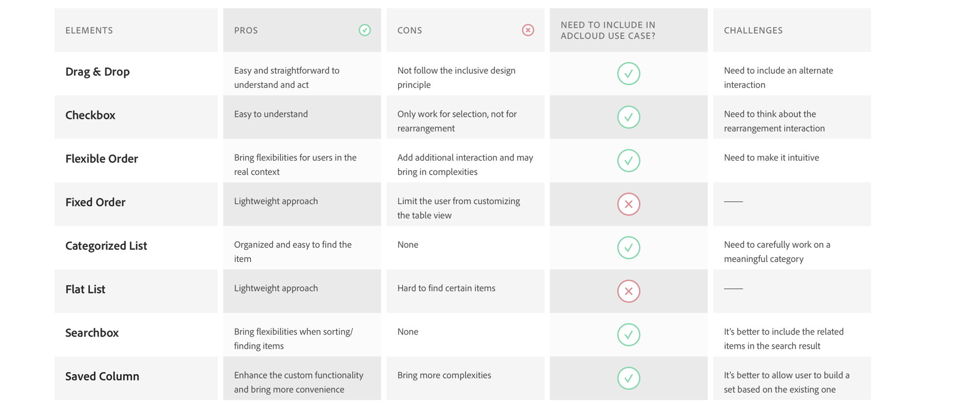
Task: Select the Drag & Drop element label
Action: (x=97, y=71)
